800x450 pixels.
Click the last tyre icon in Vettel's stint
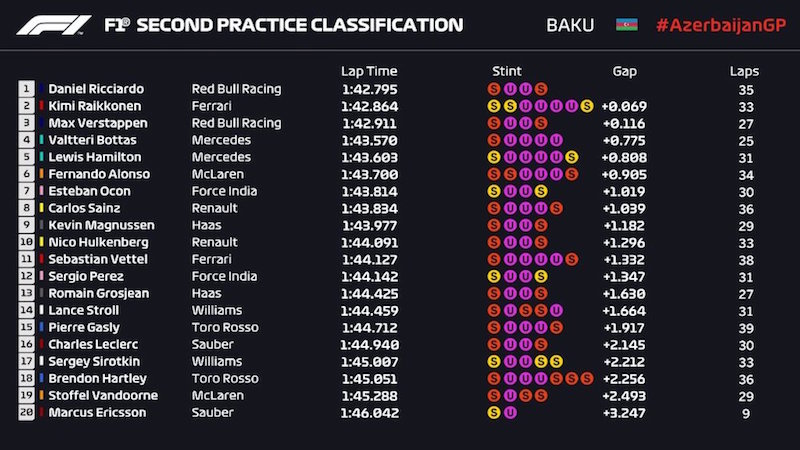(571, 259)
